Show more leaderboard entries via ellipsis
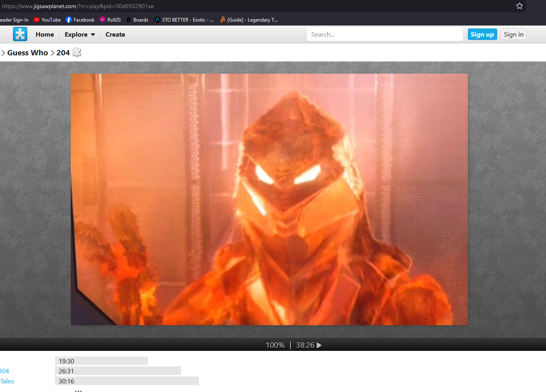 point(79,391)
